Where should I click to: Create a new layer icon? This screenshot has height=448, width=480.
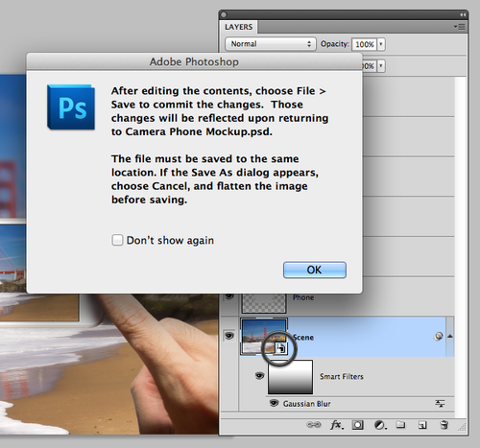pyautogui.click(x=422, y=425)
